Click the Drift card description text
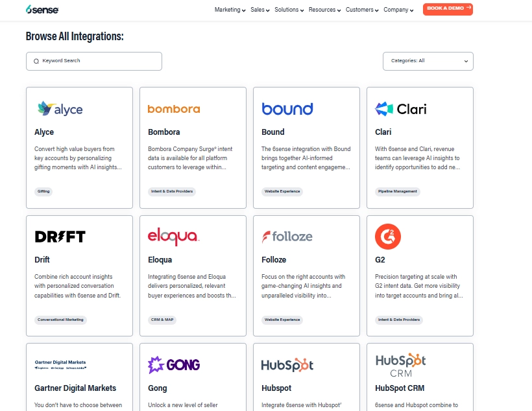This screenshot has height=411, width=532. [x=78, y=286]
